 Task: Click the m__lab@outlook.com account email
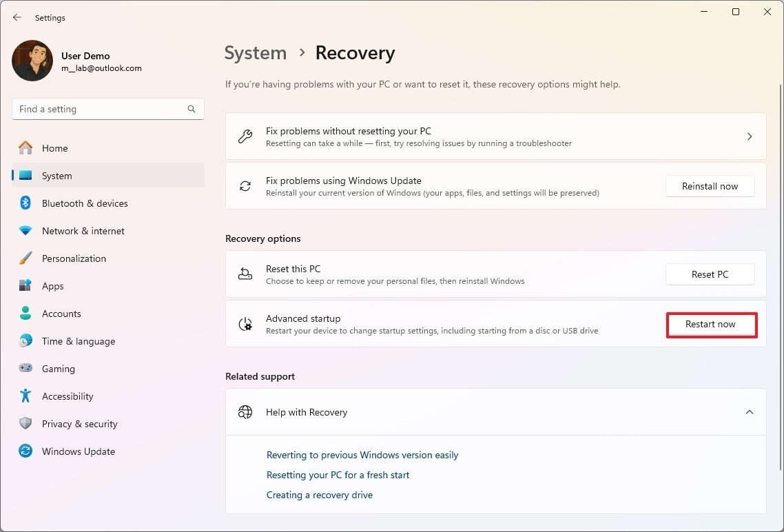click(x=101, y=68)
